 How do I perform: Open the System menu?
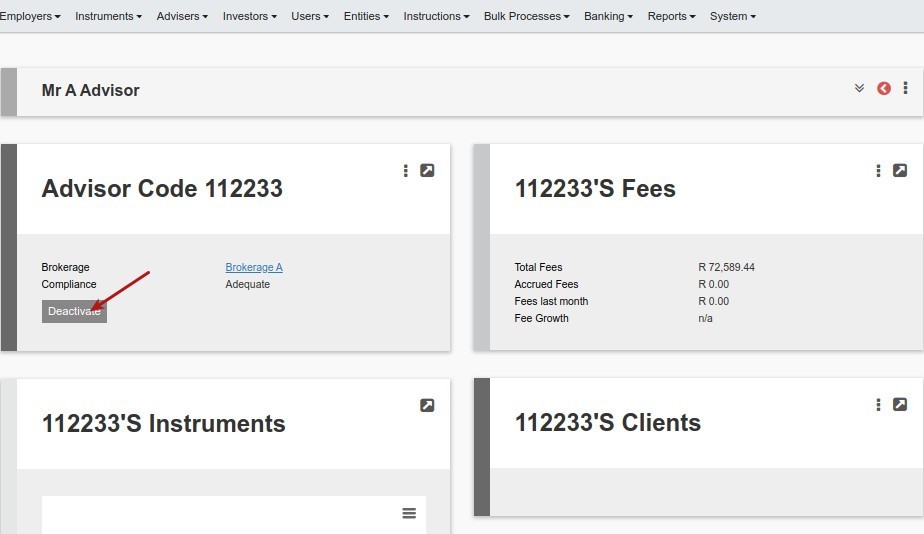pyautogui.click(x=732, y=17)
